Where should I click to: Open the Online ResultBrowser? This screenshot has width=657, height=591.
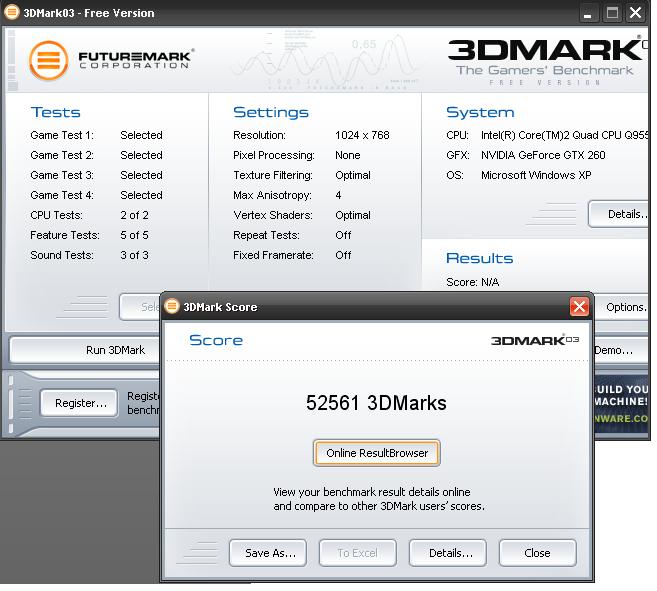[377, 453]
